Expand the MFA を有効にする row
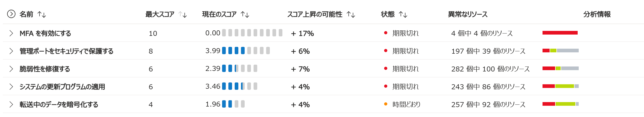644x117 pixels. (11, 33)
